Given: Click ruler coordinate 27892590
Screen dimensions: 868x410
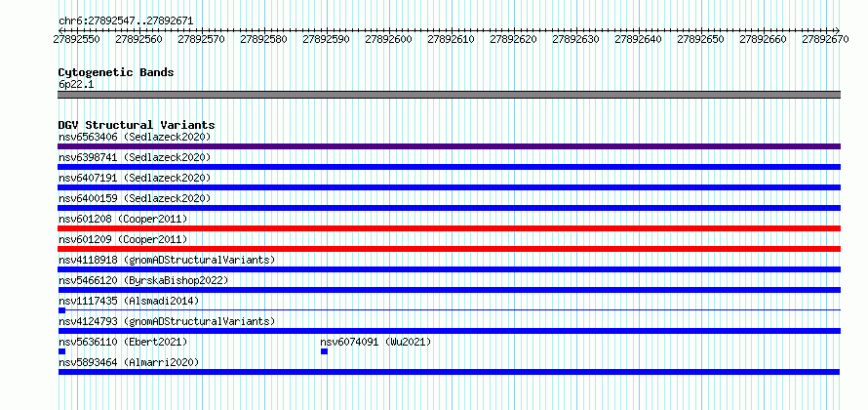Looking at the screenshot, I should pyautogui.click(x=326, y=39).
